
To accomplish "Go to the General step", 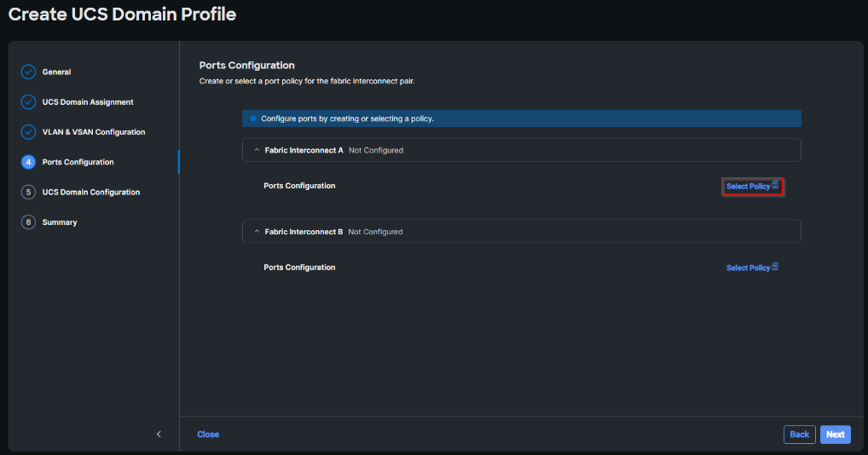I will (57, 72).
